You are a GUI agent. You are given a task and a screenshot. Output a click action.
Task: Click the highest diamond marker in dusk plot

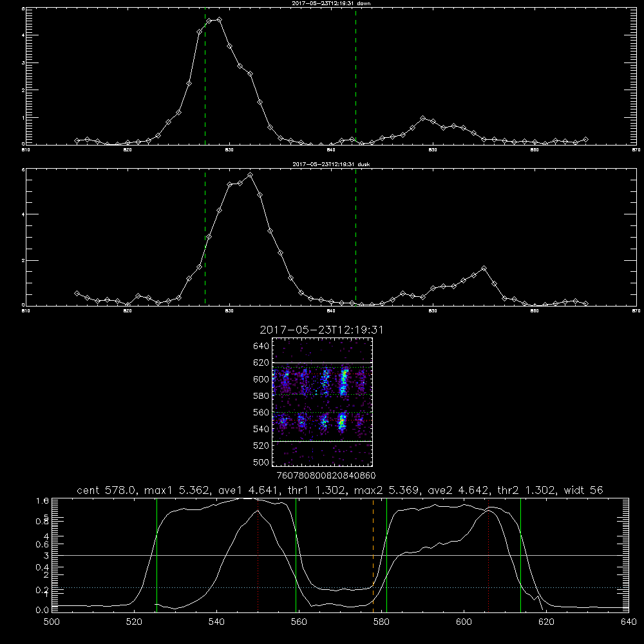(250, 175)
